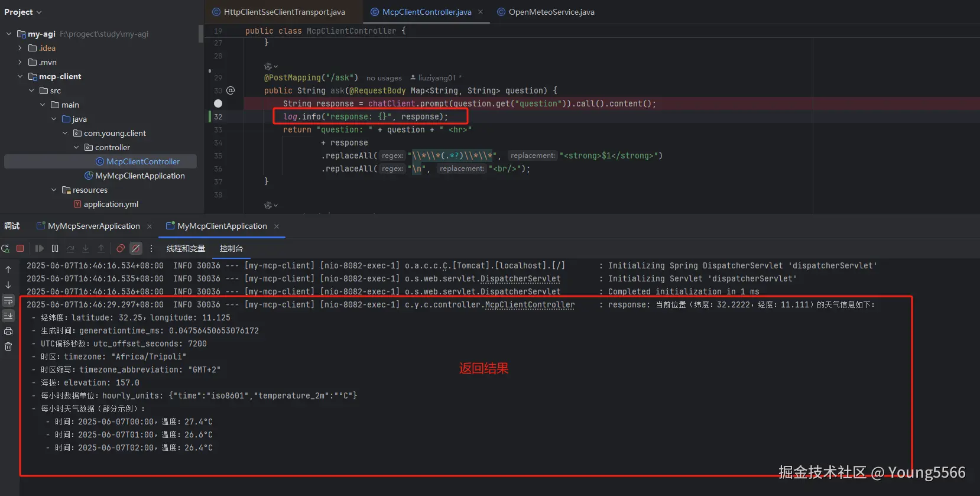980x496 pixels.
Task: Expand the .mvn folder
Action: pos(20,62)
